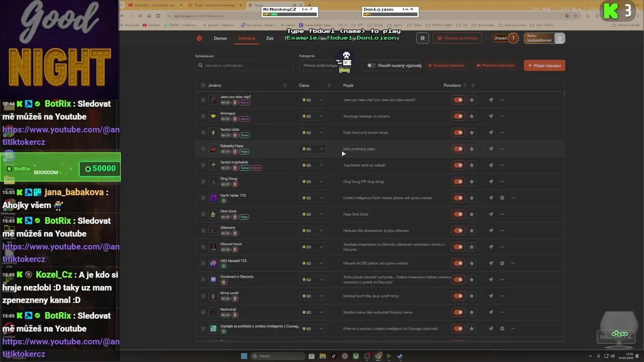Toggle Povolit nucený výprodej switch
The width and height of the screenshot is (644, 362).
point(371,65)
